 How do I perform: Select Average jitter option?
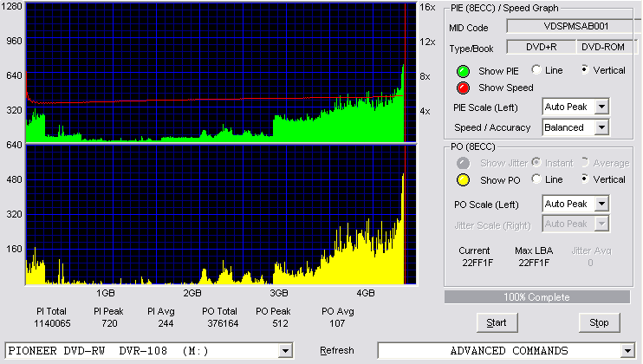click(584, 162)
